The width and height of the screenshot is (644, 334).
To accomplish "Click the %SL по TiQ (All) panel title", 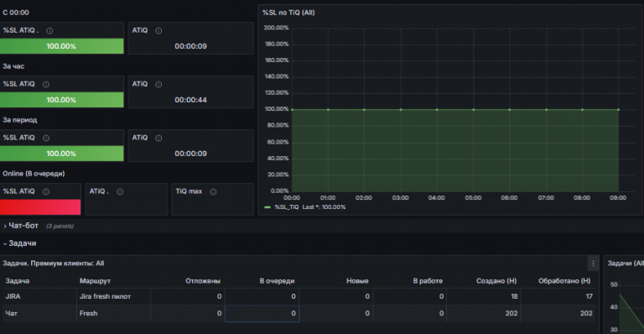I will tap(288, 13).
